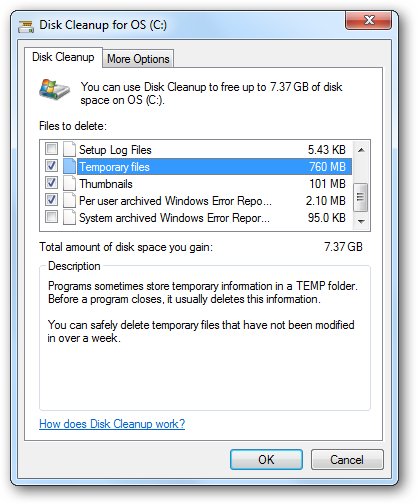The image size is (417, 504).
Task: Switch to the More Options tab
Action: click(138, 59)
